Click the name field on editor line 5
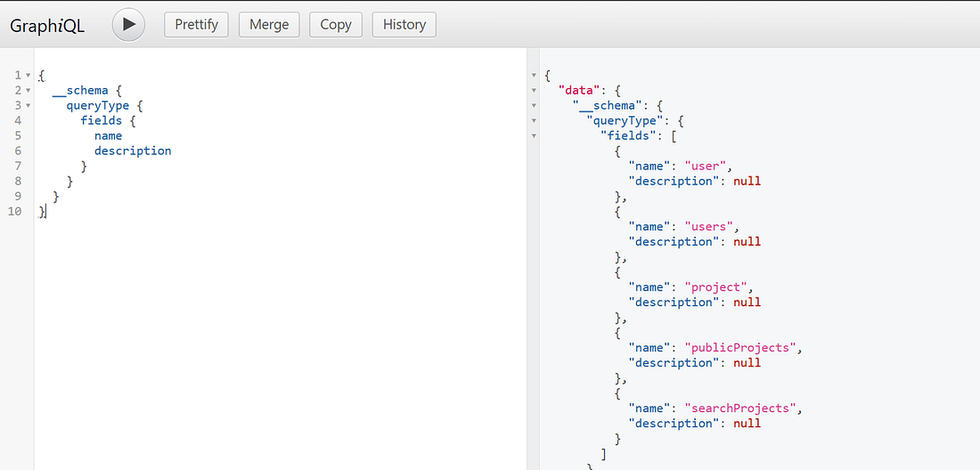Screen dimensions: 980x470 108,136
